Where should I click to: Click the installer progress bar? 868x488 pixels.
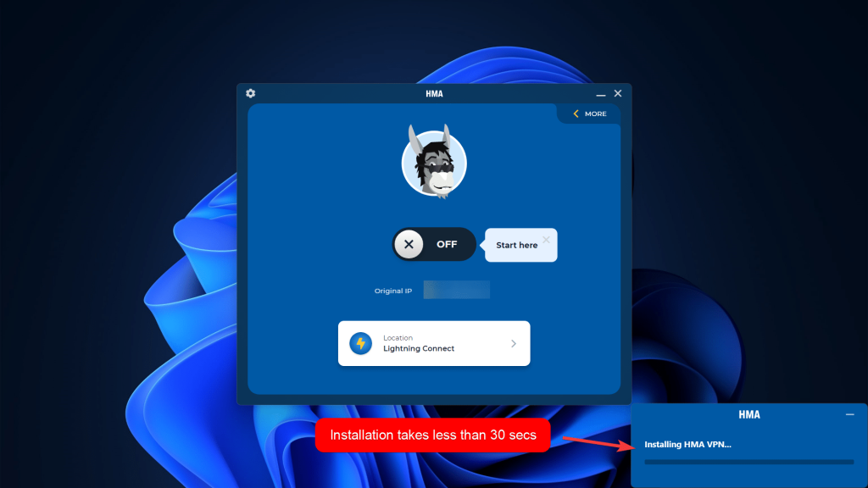point(749,462)
